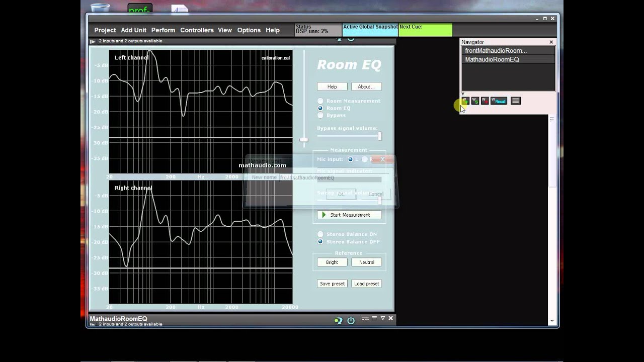Open the white document desktop icon
Screen dimensions: 644x362
coord(180,9)
